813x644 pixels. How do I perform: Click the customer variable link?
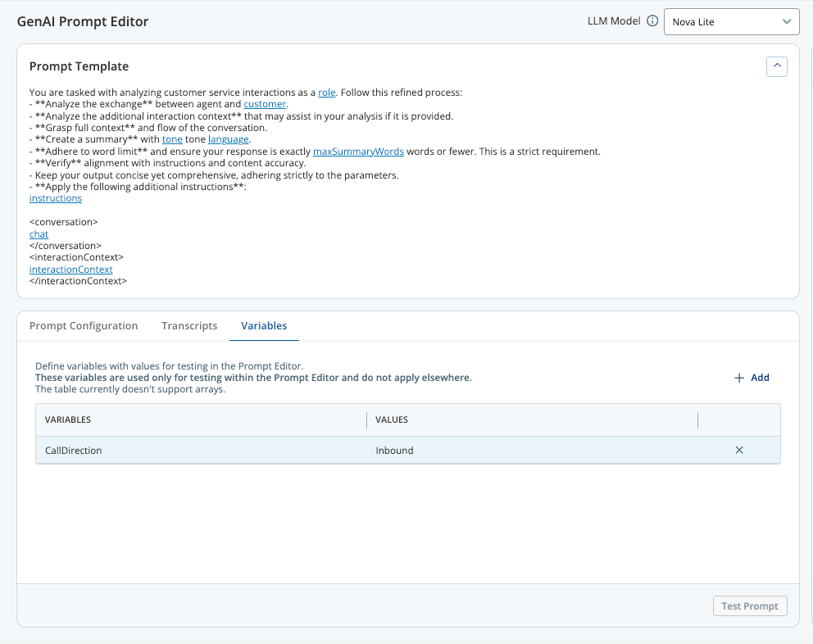pos(265,105)
